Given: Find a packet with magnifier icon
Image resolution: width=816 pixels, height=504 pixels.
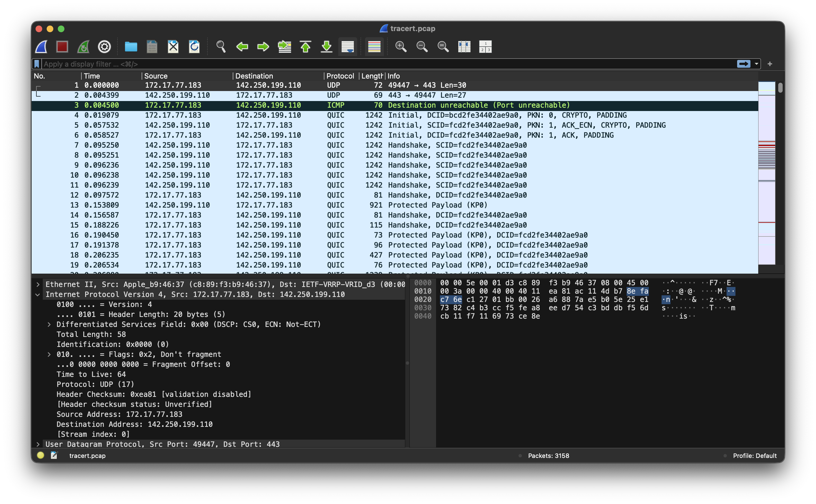Looking at the screenshot, I should pyautogui.click(x=221, y=47).
